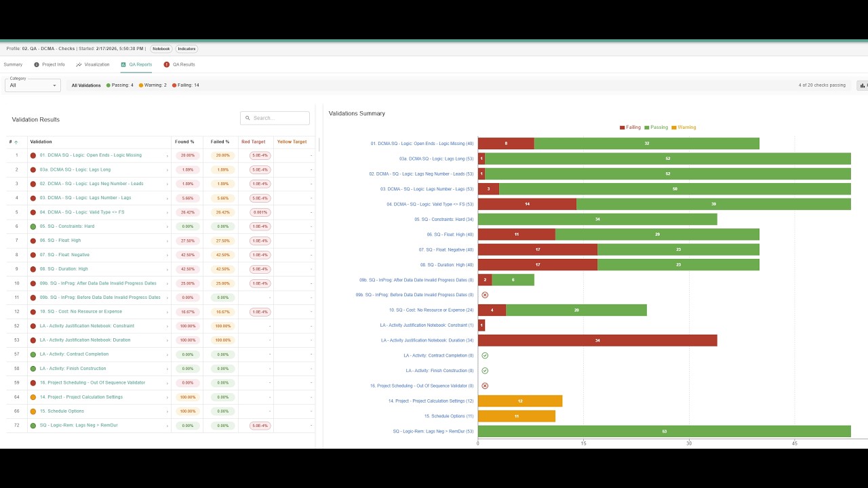
Task: Click the red status dot for 07. SQ - Float: Negative
Action: tap(33, 255)
